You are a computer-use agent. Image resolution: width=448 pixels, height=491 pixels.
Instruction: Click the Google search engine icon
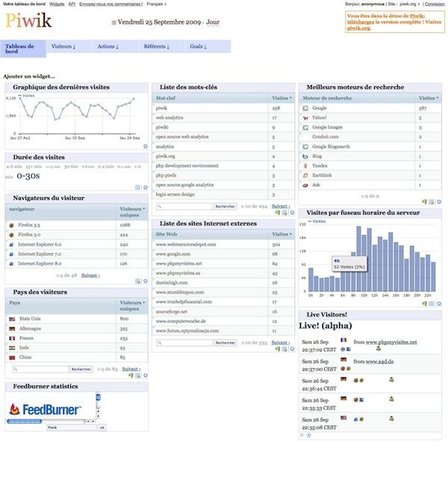pos(305,108)
